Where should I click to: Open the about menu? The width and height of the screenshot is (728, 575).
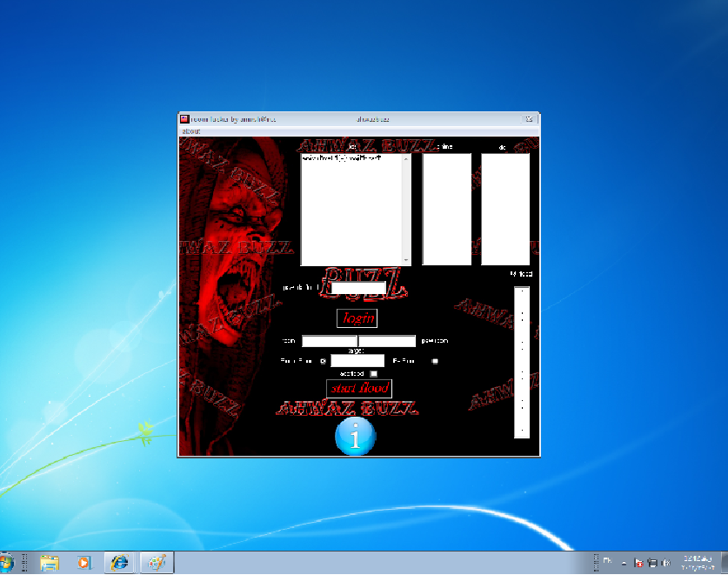pos(190,131)
